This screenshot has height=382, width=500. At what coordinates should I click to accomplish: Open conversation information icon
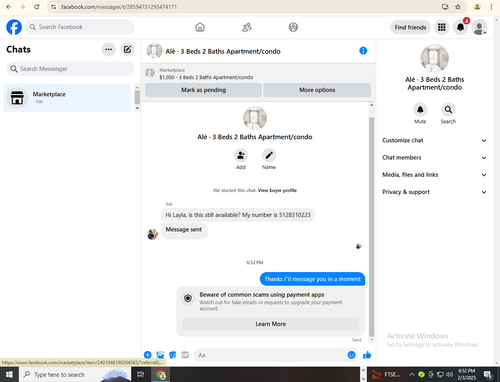click(x=363, y=51)
